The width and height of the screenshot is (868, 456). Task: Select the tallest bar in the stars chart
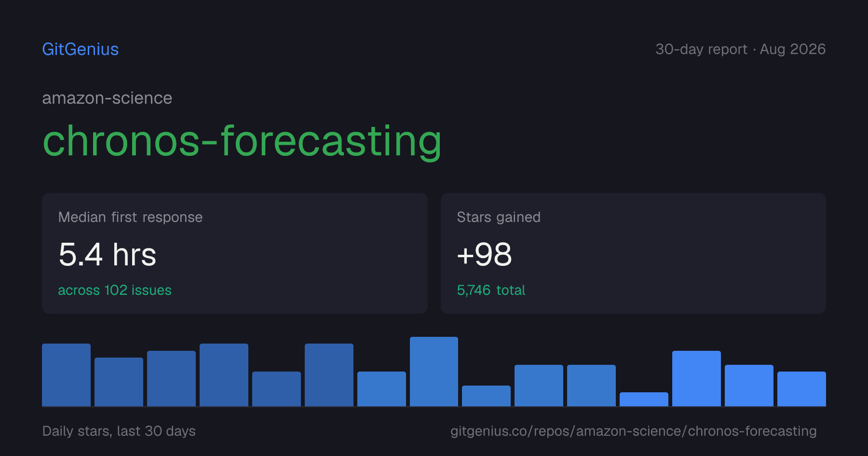434,372
